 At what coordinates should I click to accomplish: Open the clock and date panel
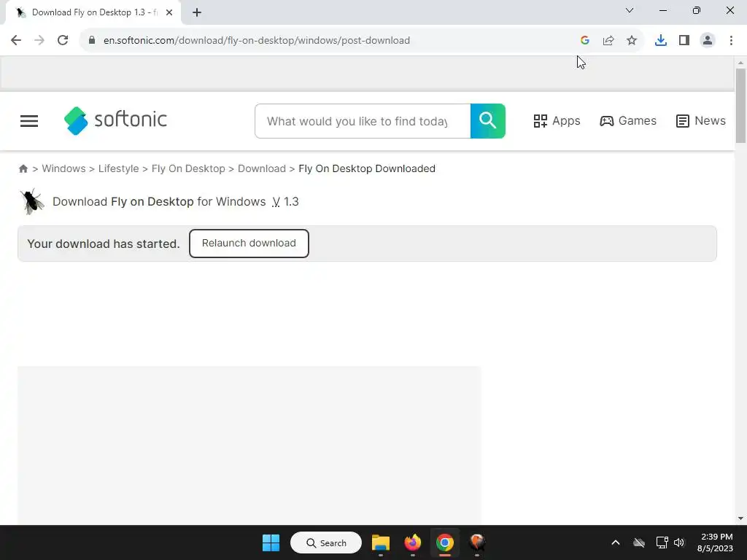click(x=716, y=542)
